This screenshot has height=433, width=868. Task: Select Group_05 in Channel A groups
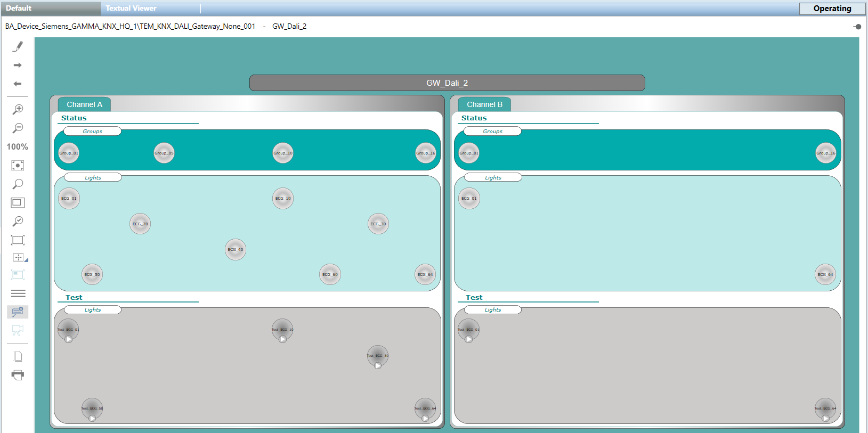tap(164, 153)
